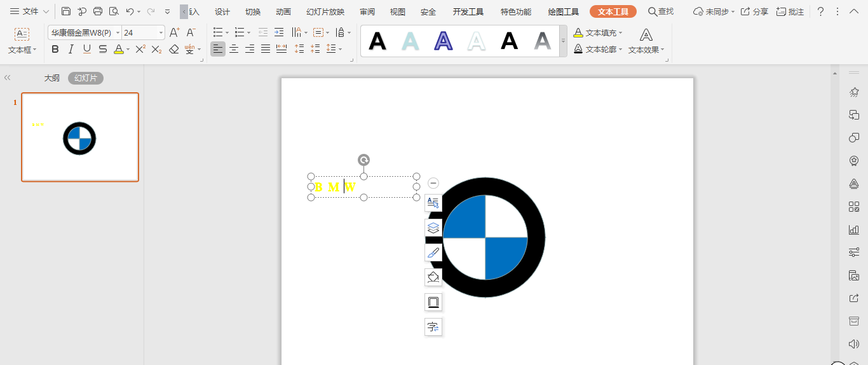The image size is (868, 365).
Task: Click the format painter brush floating button
Action: (x=433, y=252)
